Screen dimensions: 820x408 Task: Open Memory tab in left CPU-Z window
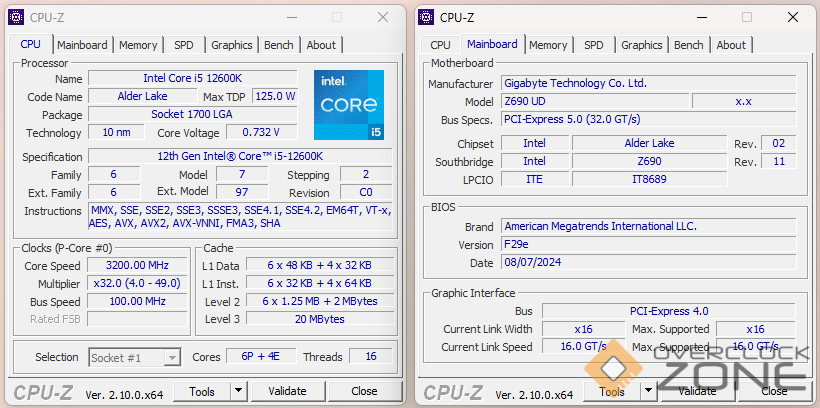tap(138, 45)
